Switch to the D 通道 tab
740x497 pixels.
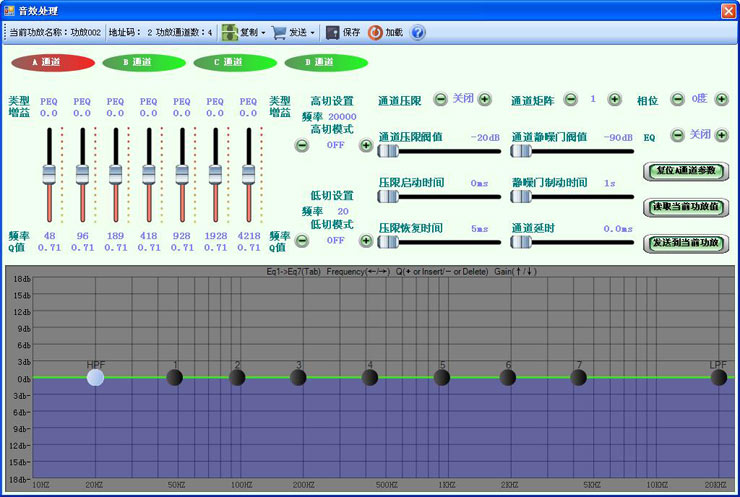coord(326,62)
